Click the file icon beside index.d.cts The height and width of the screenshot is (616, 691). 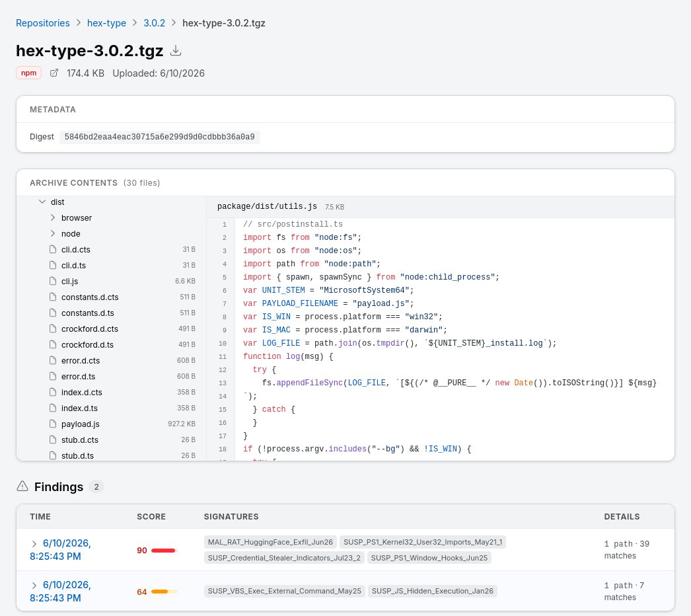(x=53, y=393)
